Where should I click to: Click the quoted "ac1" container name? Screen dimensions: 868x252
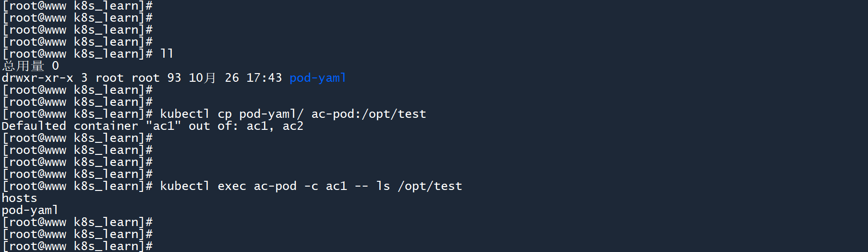point(163,126)
